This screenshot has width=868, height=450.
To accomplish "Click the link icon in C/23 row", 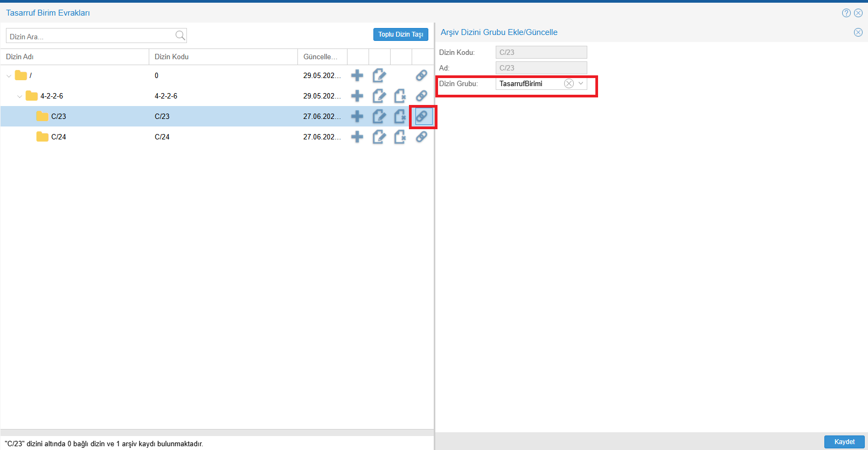I will click(x=422, y=116).
